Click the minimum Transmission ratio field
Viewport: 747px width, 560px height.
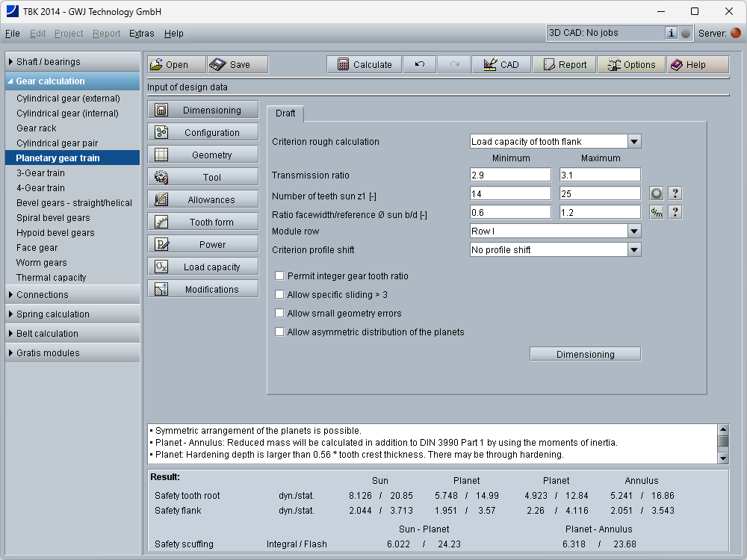[510, 175]
